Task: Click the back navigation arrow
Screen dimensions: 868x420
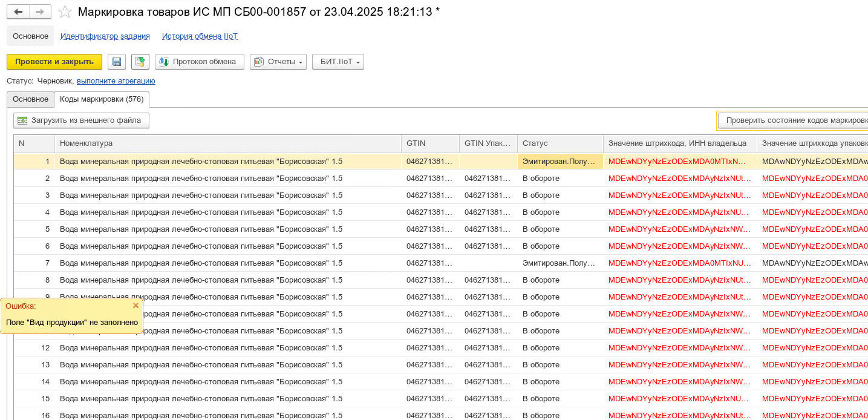Action: coord(18,12)
